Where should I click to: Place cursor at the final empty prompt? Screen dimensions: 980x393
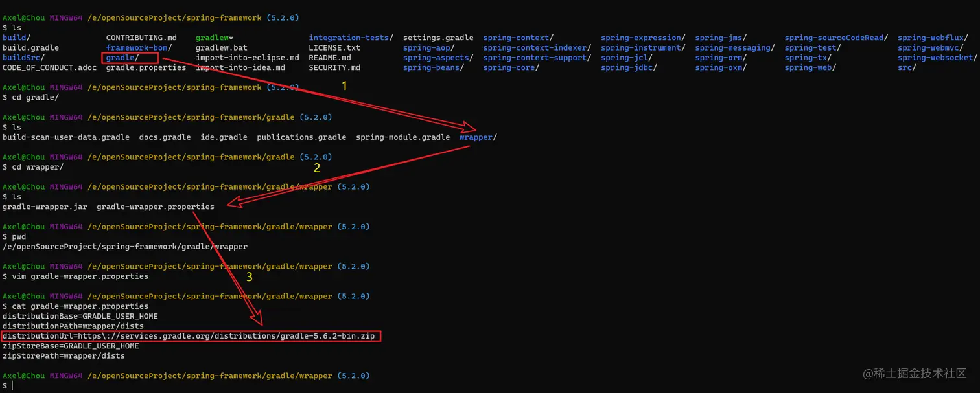[12, 386]
